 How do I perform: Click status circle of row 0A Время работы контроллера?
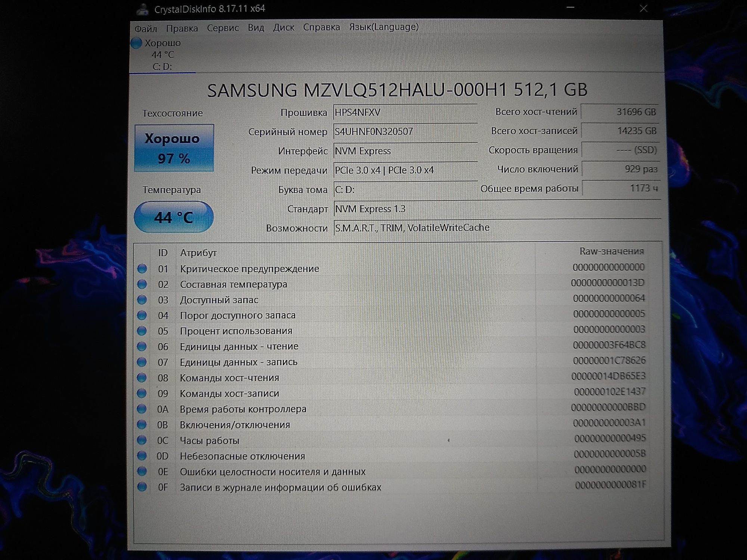pyautogui.click(x=142, y=409)
